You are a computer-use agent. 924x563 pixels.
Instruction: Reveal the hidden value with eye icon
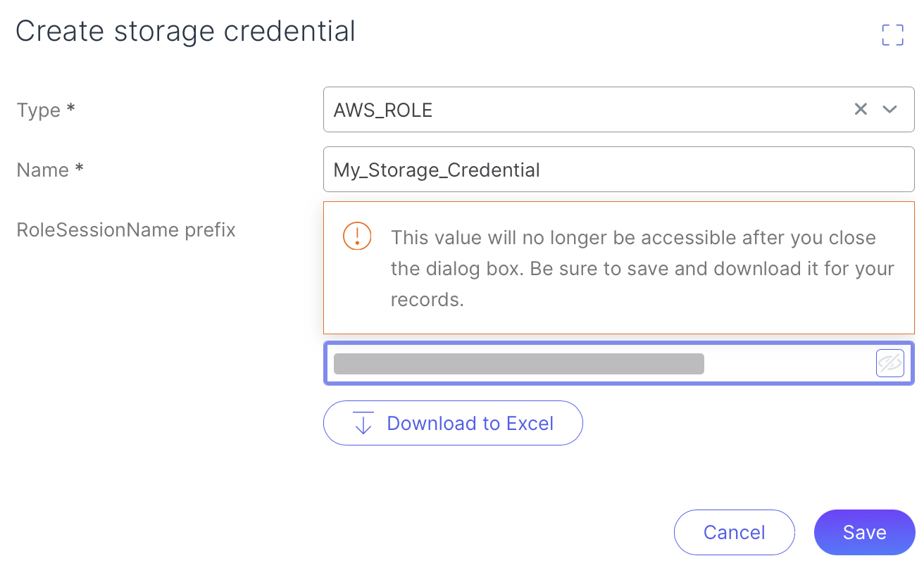click(x=889, y=363)
